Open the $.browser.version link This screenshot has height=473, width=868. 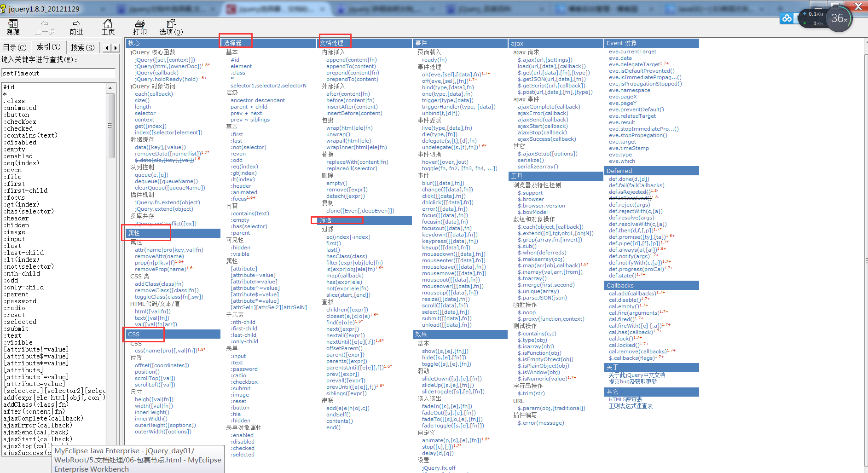[x=541, y=206]
